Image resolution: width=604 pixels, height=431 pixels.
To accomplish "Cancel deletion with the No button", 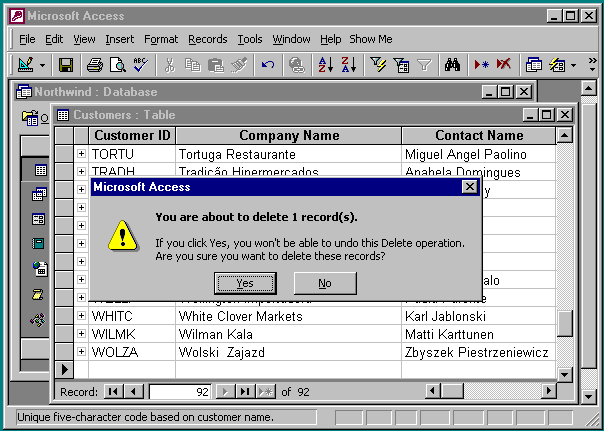I will tap(325, 283).
